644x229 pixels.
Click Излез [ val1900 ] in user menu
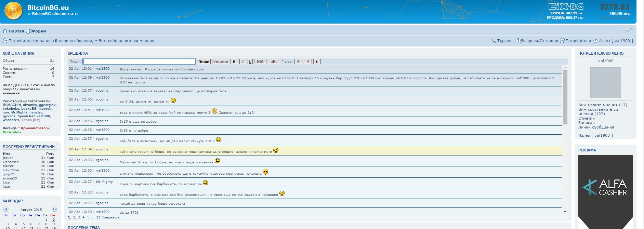tap(595, 135)
